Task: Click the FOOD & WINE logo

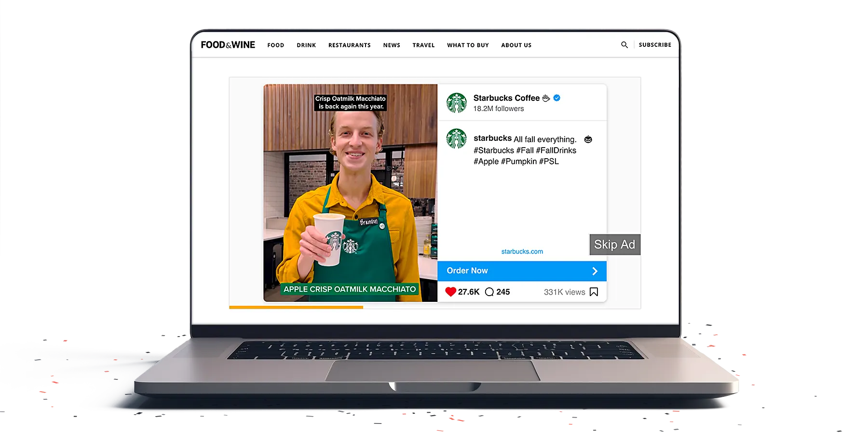Action: point(228,44)
